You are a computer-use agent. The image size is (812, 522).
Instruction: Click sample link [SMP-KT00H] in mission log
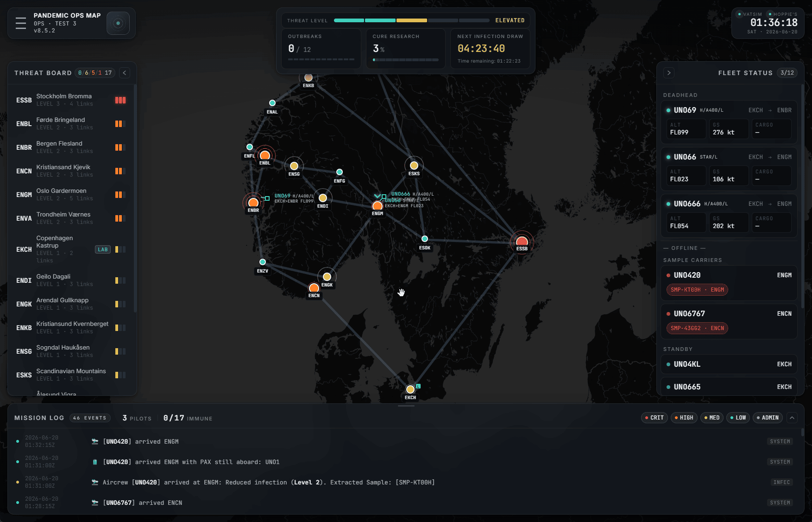(x=415, y=482)
